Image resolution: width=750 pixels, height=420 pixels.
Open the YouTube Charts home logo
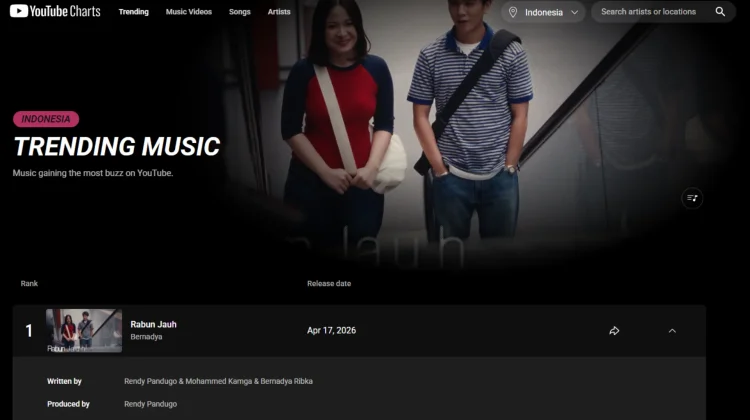pyautogui.click(x=55, y=11)
